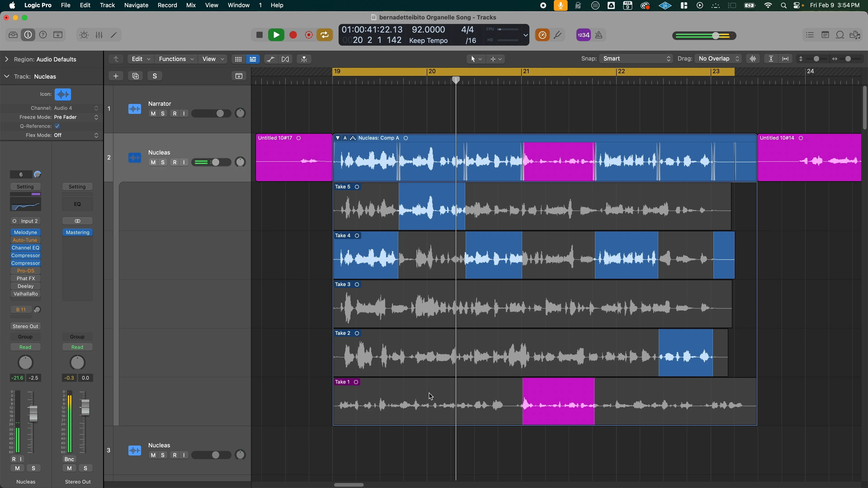Mute the Narrator track

[153, 113]
